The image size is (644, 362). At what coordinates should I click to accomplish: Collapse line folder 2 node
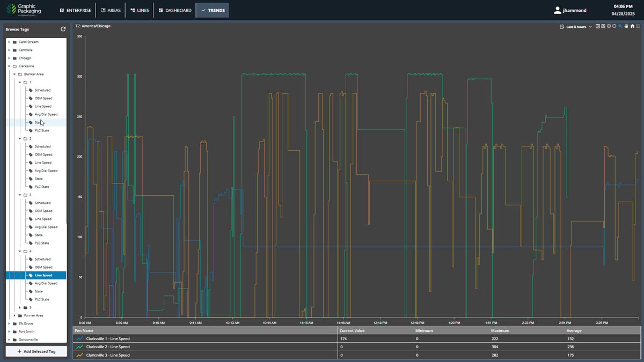pyautogui.click(x=20, y=138)
